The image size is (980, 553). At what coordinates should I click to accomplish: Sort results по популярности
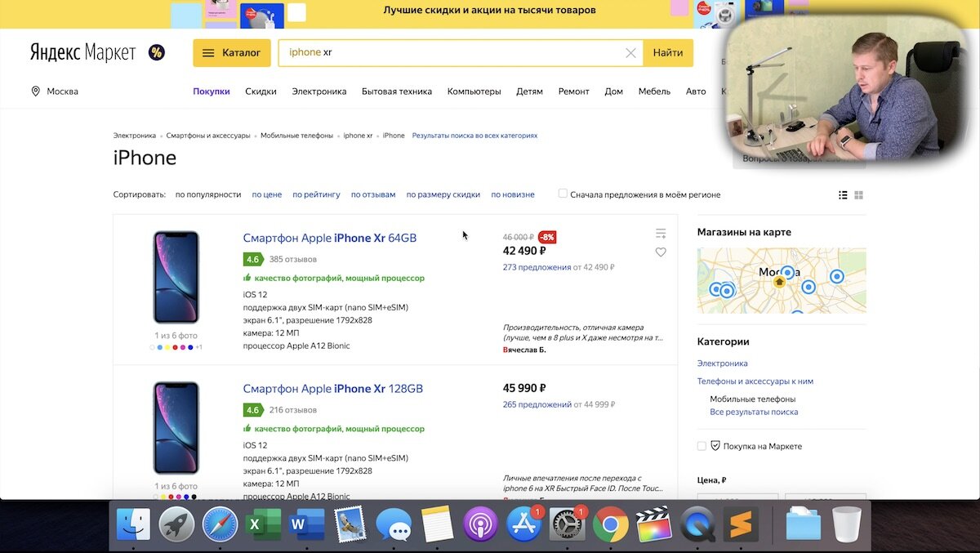(x=208, y=194)
